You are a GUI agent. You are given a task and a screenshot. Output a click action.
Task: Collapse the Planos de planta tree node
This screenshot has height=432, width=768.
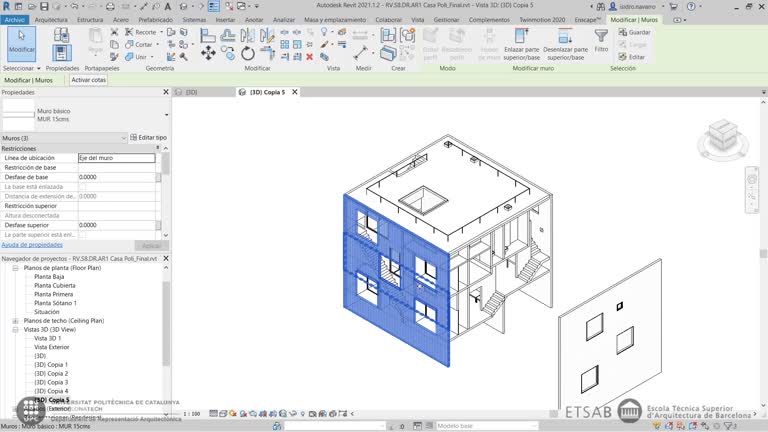pyautogui.click(x=15, y=268)
